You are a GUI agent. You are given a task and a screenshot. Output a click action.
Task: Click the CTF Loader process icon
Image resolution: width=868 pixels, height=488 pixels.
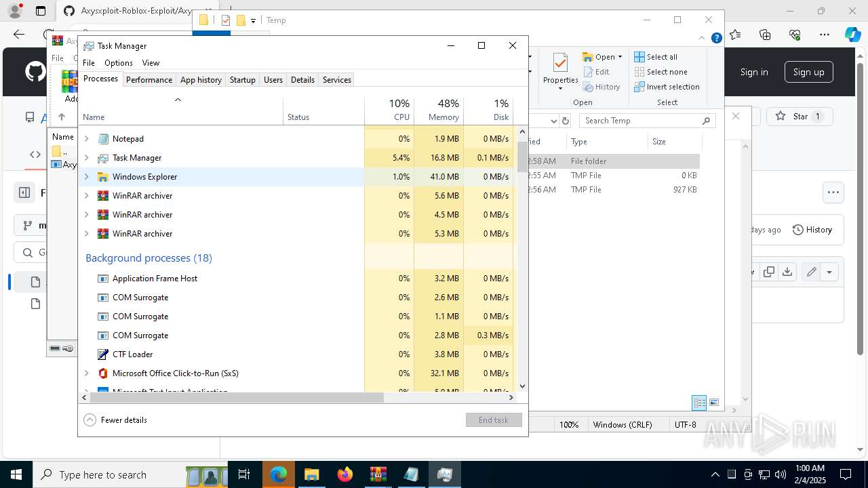coord(103,354)
